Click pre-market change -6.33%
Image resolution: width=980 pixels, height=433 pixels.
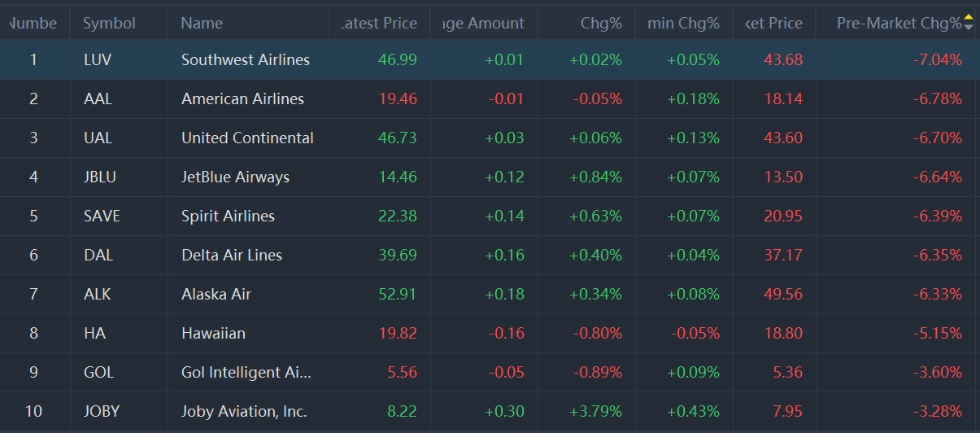[936, 294]
